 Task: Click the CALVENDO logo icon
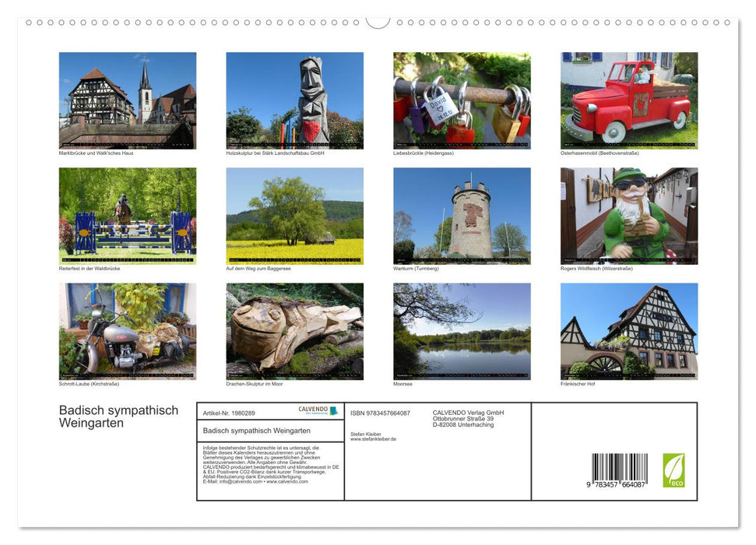(x=333, y=410)
